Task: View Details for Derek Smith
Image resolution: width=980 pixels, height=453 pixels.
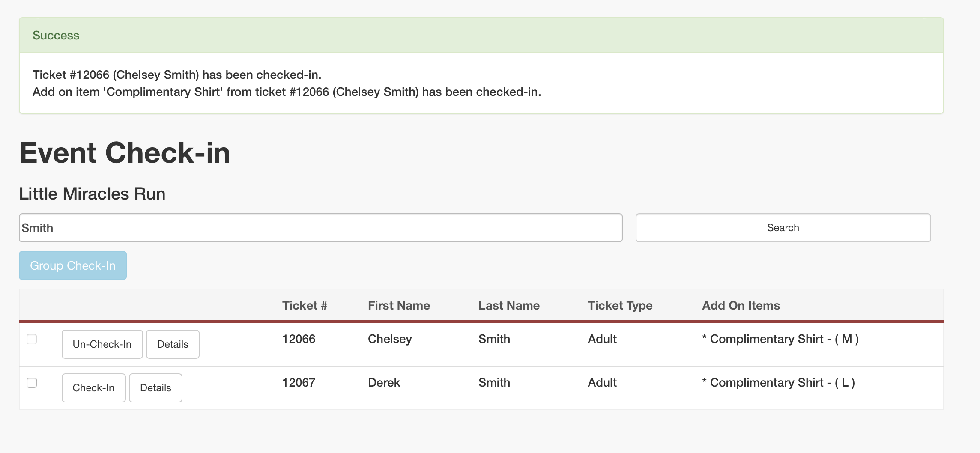Action: pos(155,388)
